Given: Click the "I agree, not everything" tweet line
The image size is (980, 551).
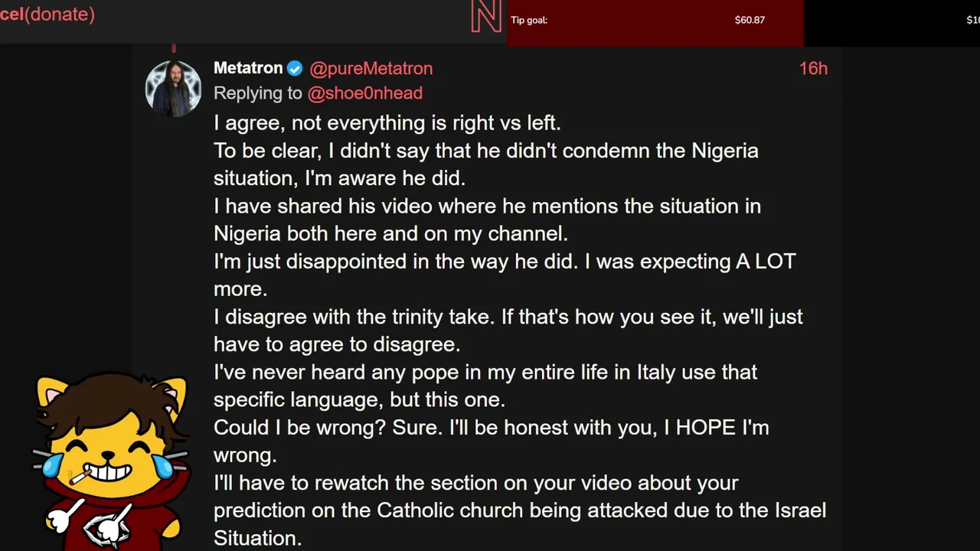Looking at the screenshot, I should click(x=387, y=123).
